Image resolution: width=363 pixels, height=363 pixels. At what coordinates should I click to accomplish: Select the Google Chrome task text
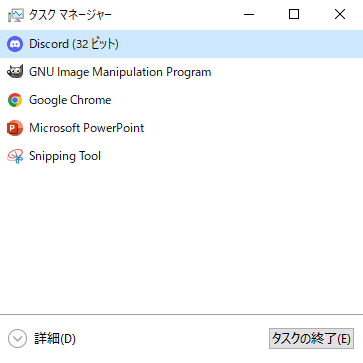[x=70, y=100]
